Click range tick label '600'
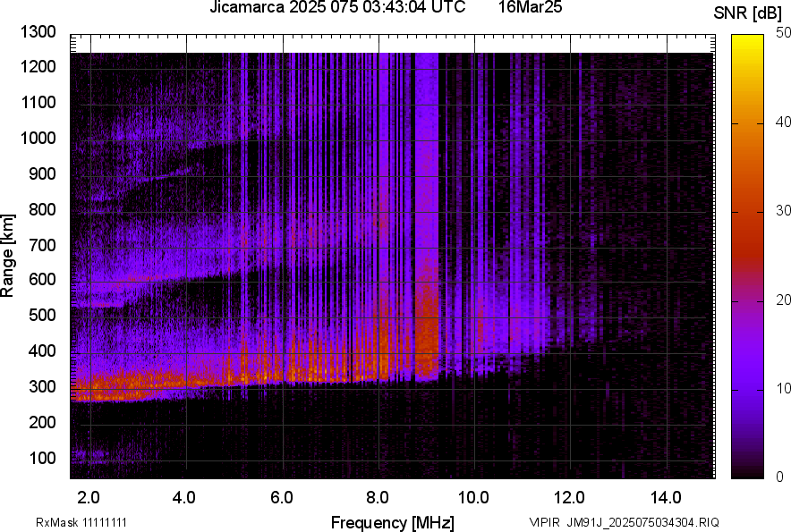 (42, 279)
